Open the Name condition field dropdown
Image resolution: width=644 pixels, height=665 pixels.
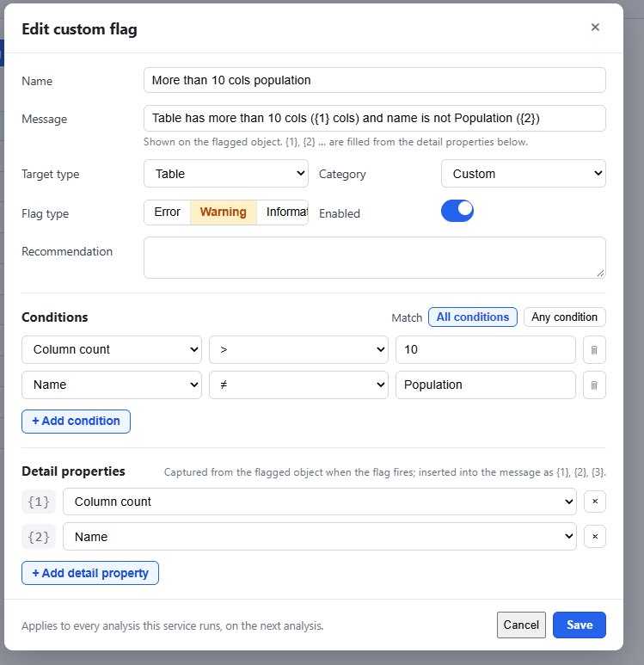click(112, 385)
